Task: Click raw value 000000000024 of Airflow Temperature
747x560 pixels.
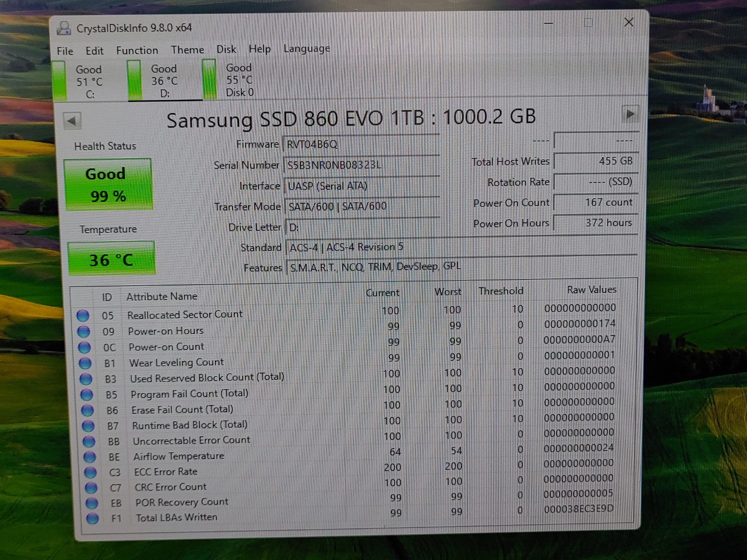Action: 579,447
